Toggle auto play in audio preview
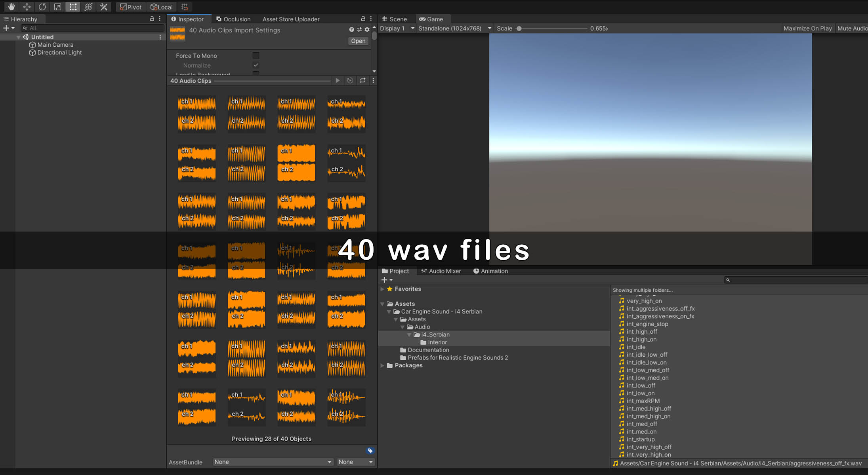 point(350,80)
